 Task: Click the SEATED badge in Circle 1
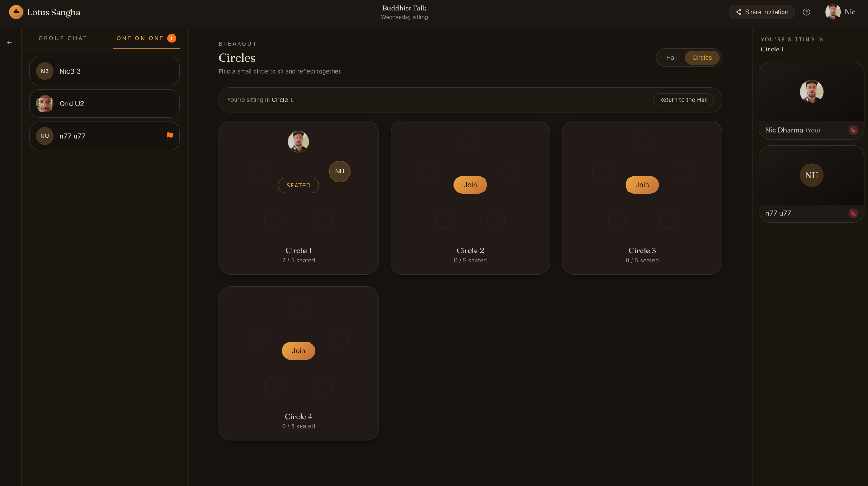point(298,186)
